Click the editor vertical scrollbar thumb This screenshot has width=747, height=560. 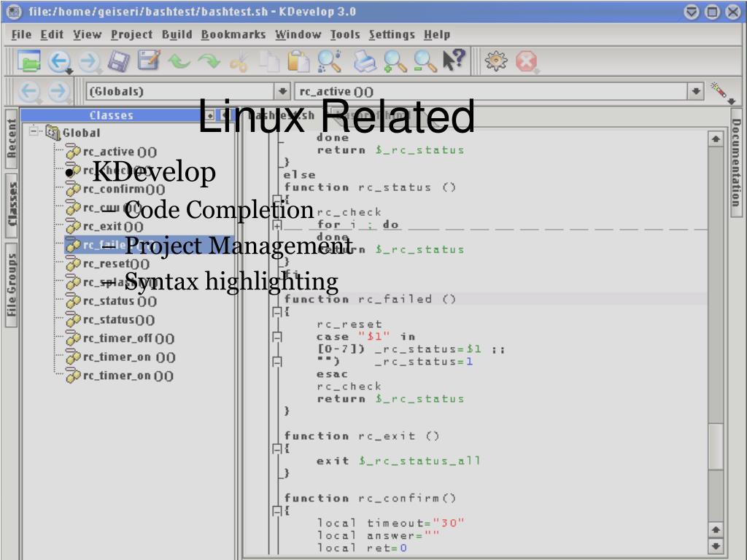(716, 447)
